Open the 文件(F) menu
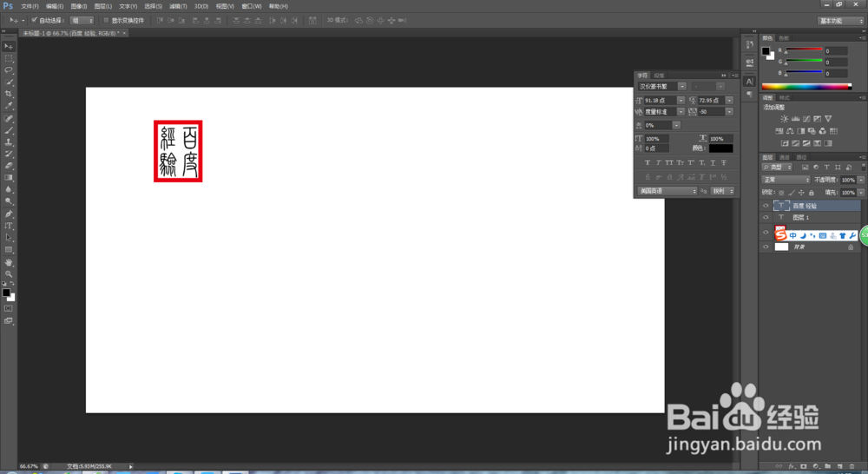 pos(30,6)
